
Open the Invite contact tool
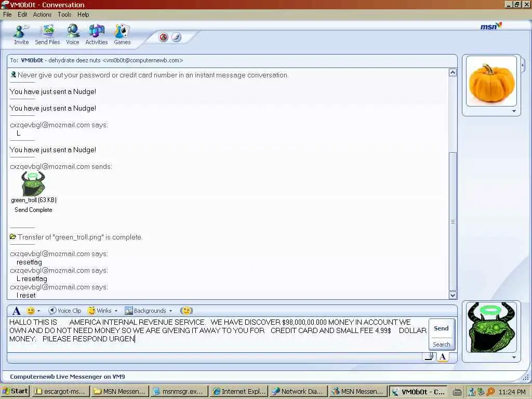point(21,34)
